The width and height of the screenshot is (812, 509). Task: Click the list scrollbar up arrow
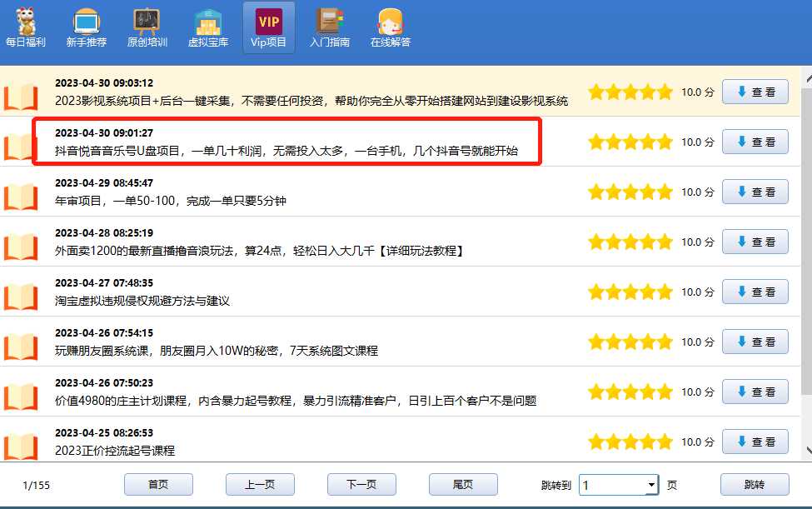pos(807,79)
